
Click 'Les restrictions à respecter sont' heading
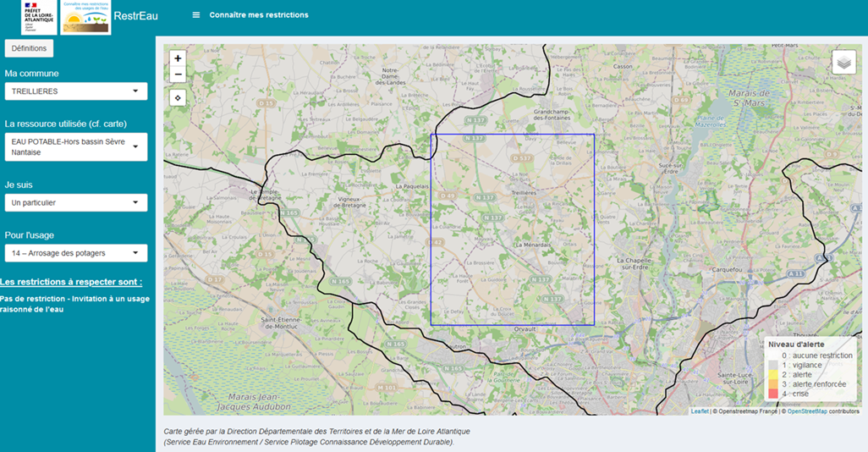point(71,282)
